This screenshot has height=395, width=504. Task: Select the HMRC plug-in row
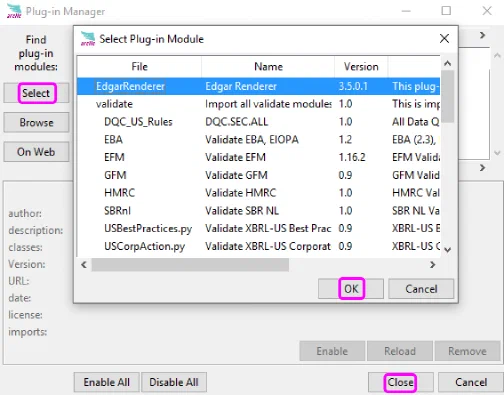(259, 193)
